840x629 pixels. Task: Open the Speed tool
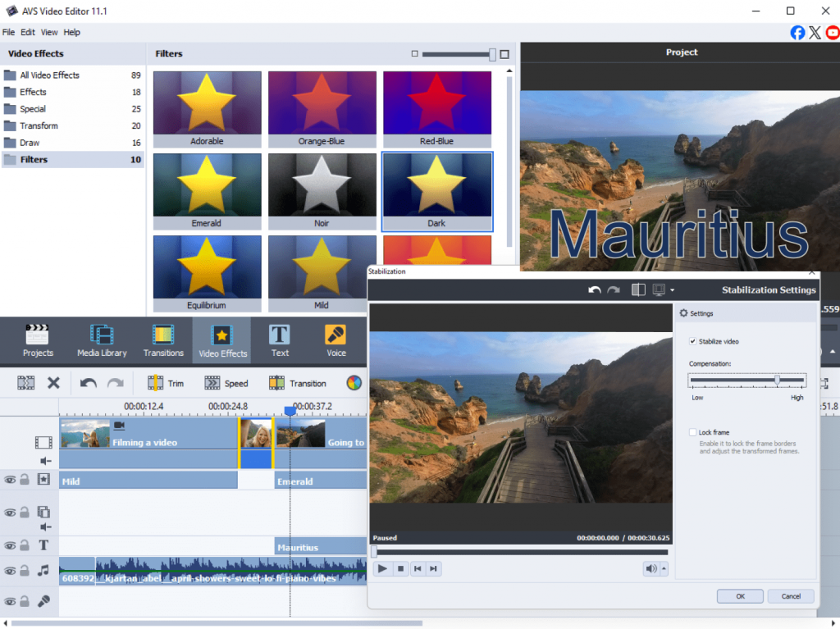[226, 383]
